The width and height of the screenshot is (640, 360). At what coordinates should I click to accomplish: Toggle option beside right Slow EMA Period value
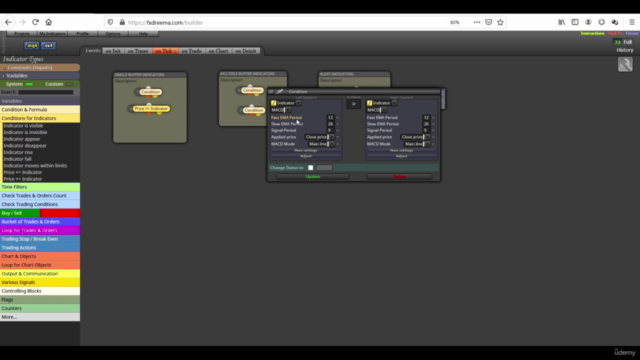click(433, 124)
